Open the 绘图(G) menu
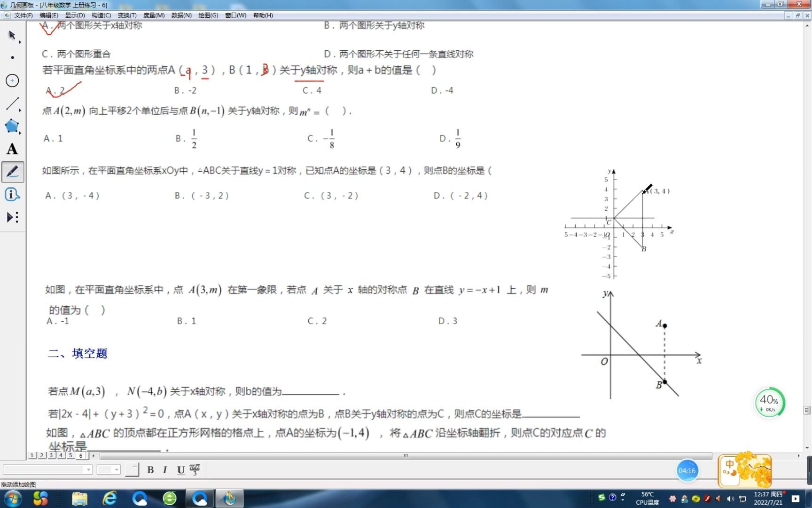Viewport: 812px width, 508px height. point(208,15)
